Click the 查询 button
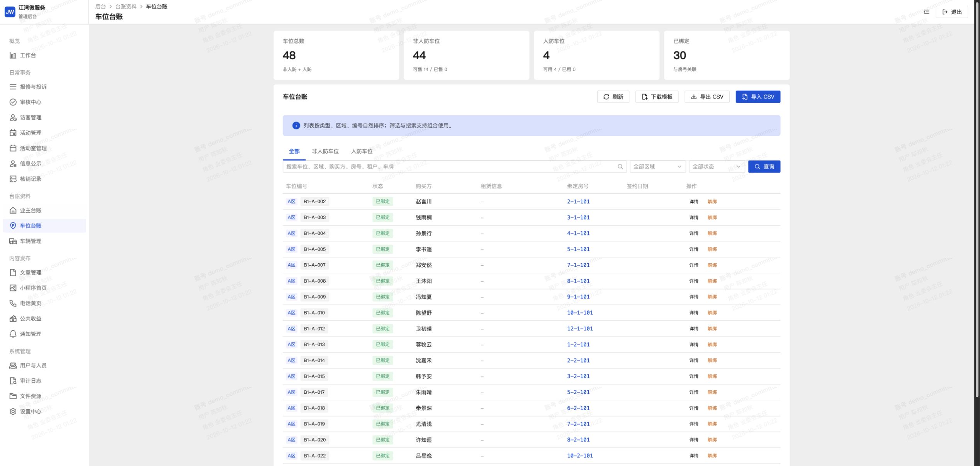 (x=764, y=167)
